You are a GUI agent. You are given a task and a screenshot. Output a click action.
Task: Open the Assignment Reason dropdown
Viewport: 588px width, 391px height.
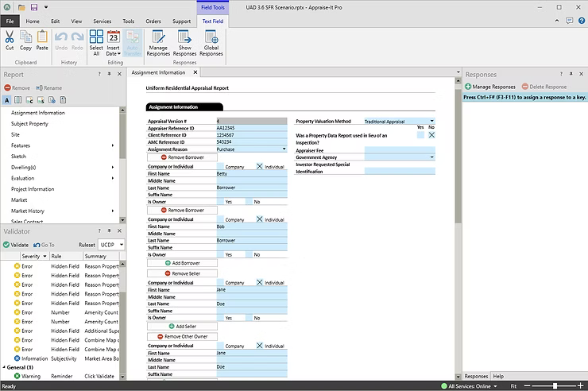click(x=284, y=149)
